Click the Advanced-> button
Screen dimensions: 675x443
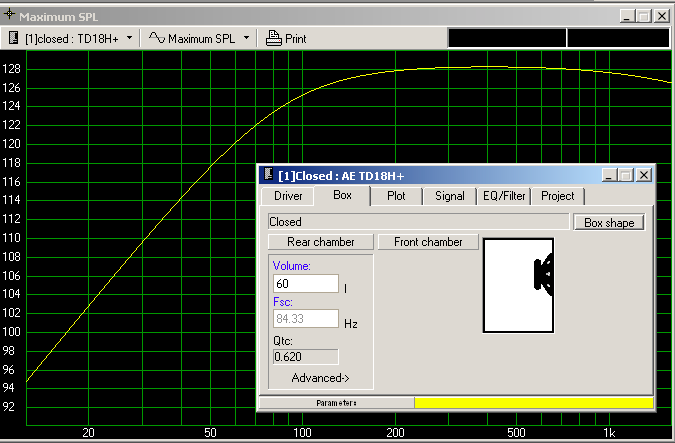click(320, 378)
